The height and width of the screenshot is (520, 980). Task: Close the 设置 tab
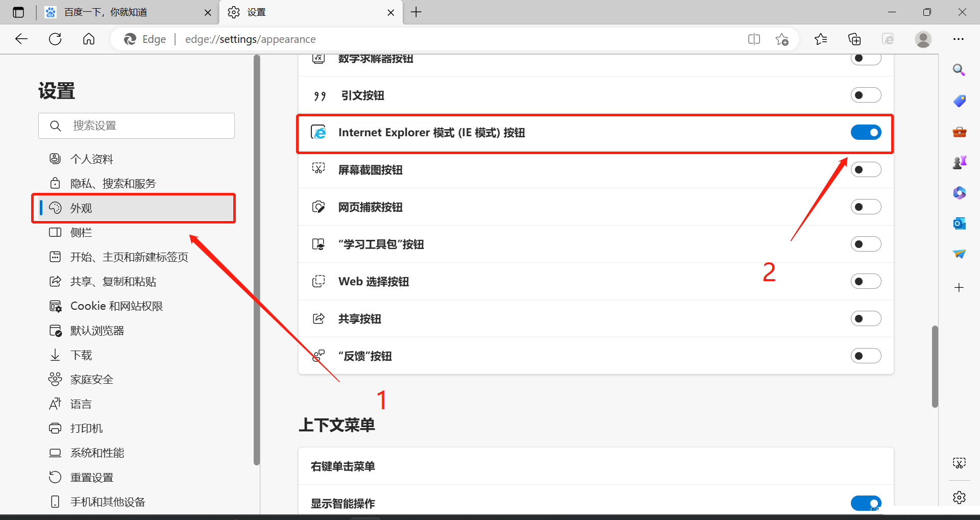pyautogui.click(x=390, y=13)
